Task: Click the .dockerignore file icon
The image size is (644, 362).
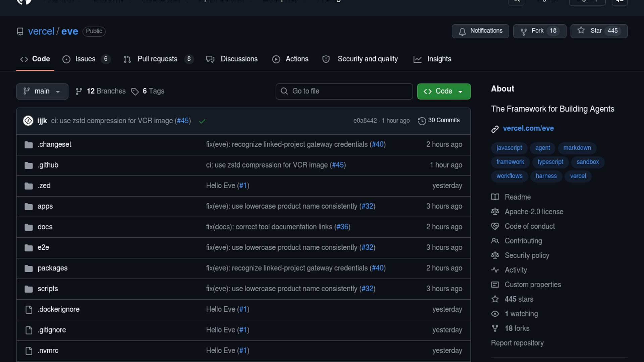Action: click(x=29, y=309)
